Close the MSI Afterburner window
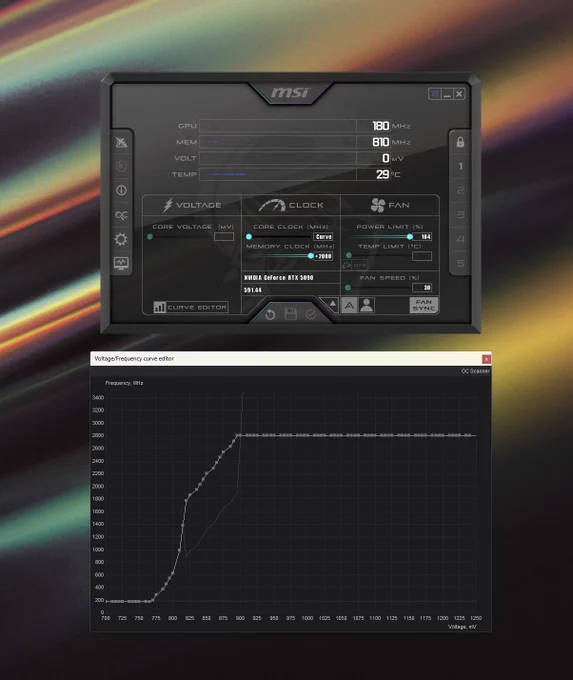The width and height of the screenshot is (573, 680). coord(459,94)
